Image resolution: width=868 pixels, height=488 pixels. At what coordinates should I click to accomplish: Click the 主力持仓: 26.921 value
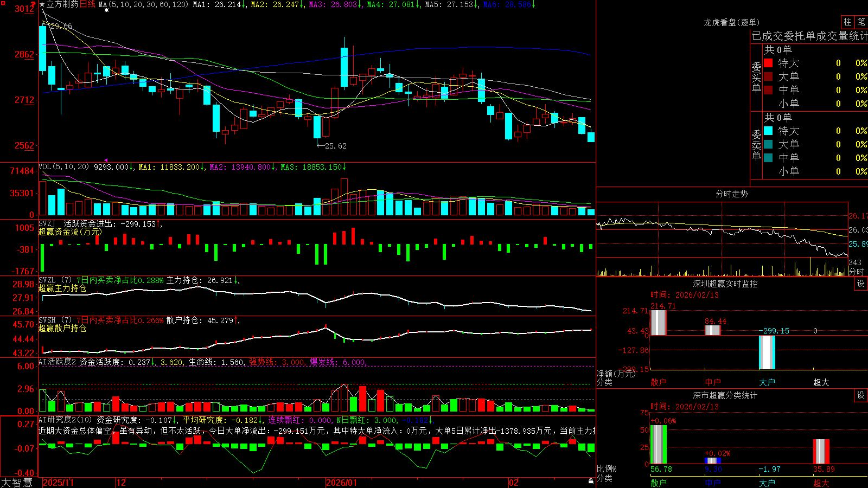tap(200, 280)
